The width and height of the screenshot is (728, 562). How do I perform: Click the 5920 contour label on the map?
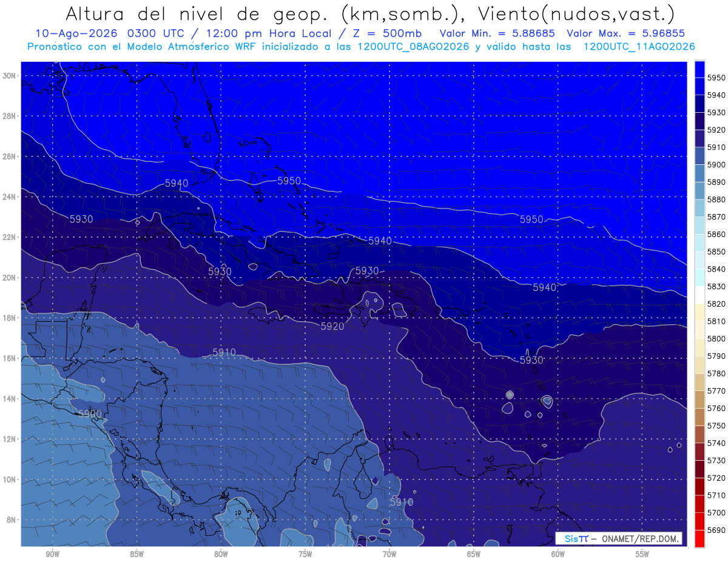[x=332, y=326]
